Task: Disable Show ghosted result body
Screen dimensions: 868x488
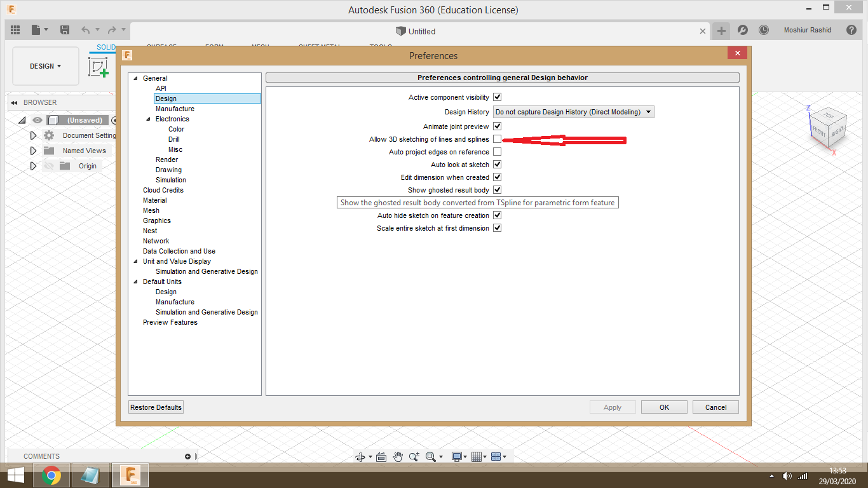Action: pyautogui.click(x=497, y=189)
